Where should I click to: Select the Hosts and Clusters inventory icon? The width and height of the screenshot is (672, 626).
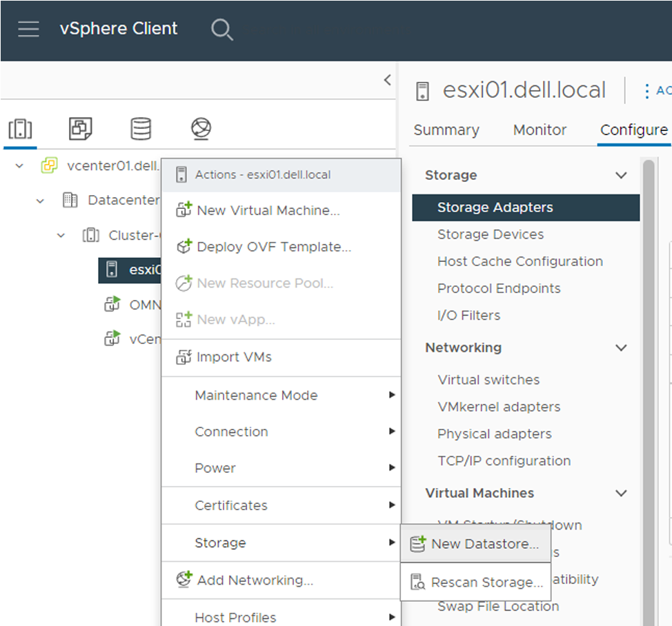click(x=21, y=128)
